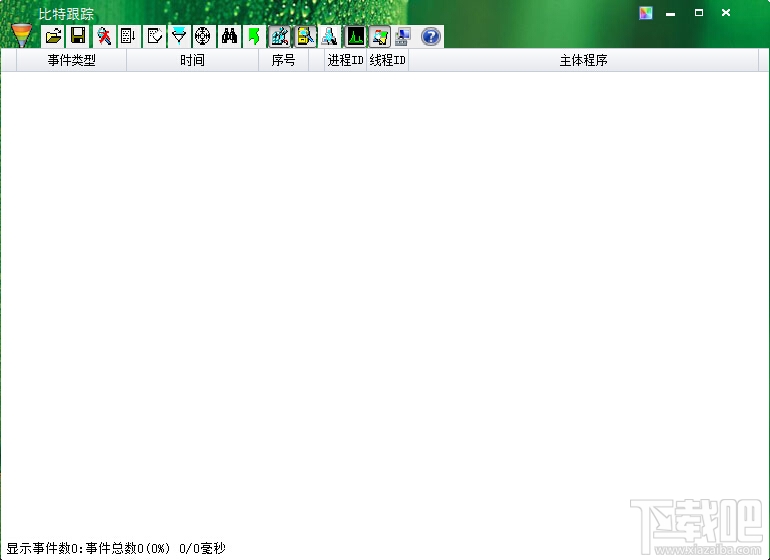
Task: Clear the event list with the eraser icon
Action: (x=154, y=36)
